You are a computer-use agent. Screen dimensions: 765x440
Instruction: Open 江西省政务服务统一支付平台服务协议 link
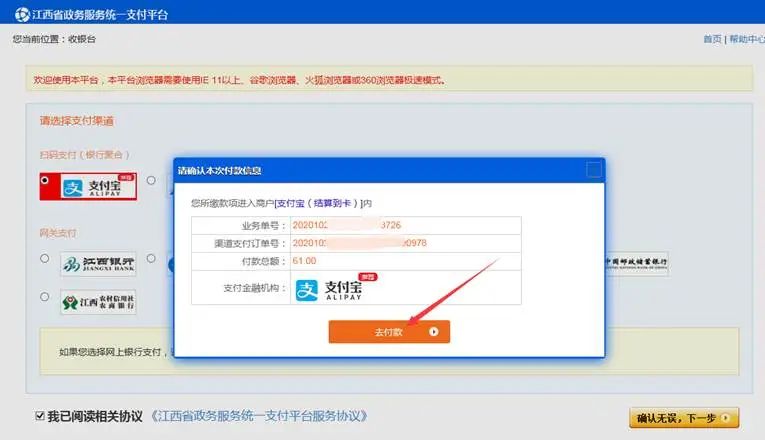point(260,415)
